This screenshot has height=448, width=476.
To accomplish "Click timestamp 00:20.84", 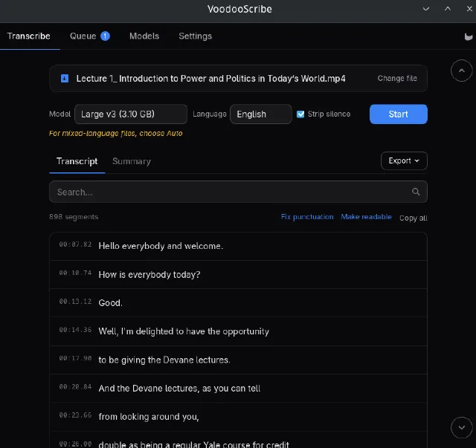I will pyautogui.click(x=75, y=387).
